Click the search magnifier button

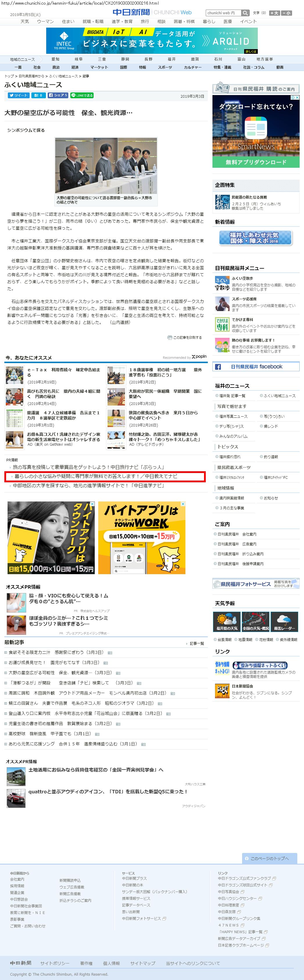pyautogui.click(x=245, y=13)
